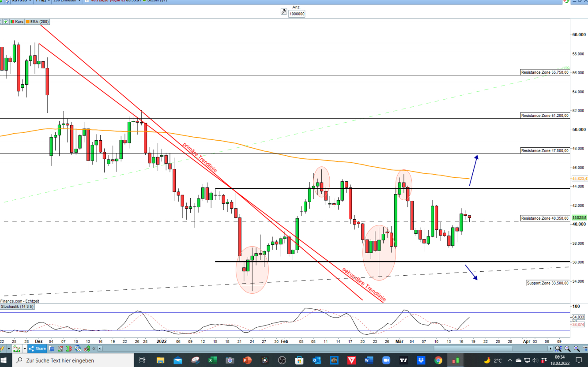Open File Explorer from the taskbar
Screen dimensions: 588x367
[x=160, y=360]
